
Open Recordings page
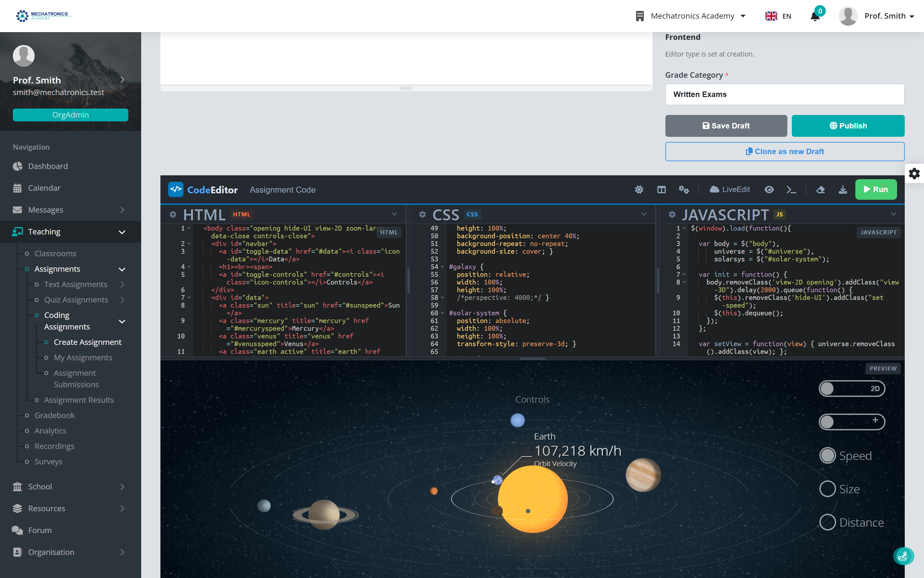[54, 446]
